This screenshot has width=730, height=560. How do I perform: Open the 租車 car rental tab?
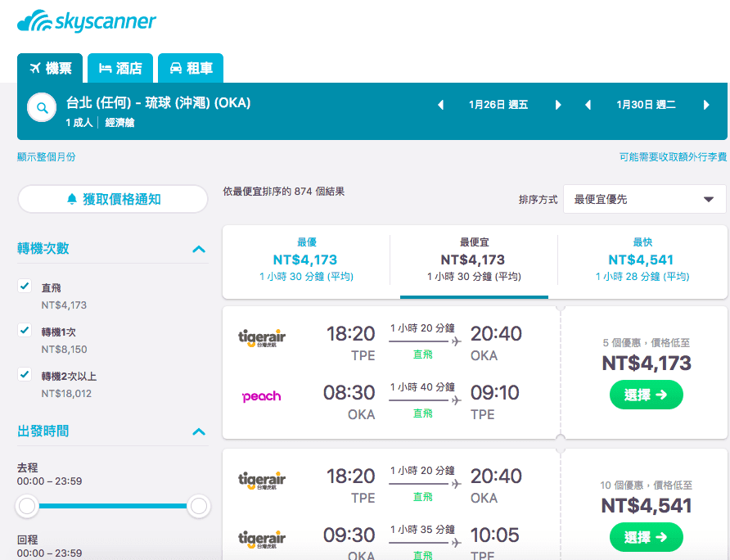pos(191,68)
